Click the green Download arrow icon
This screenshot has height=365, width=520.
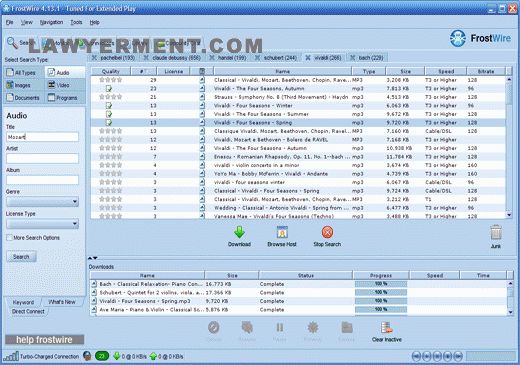239,232
